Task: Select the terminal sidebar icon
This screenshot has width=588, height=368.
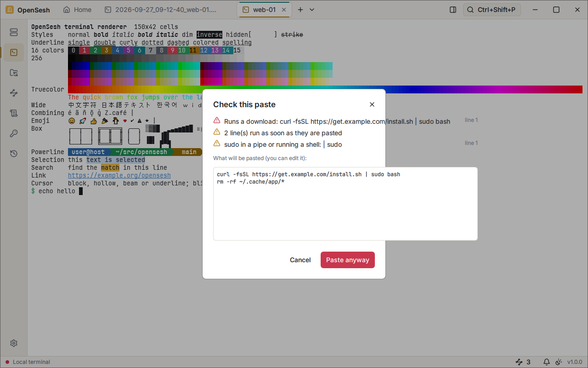Action: coord(14,52)
